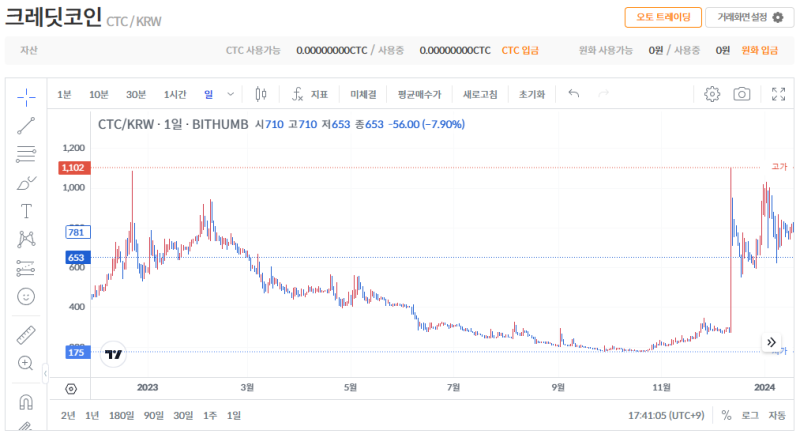Set the range to 90일
Image resolution: width=800 pixels, height=434 pixels.
click(x=154, y=416)
